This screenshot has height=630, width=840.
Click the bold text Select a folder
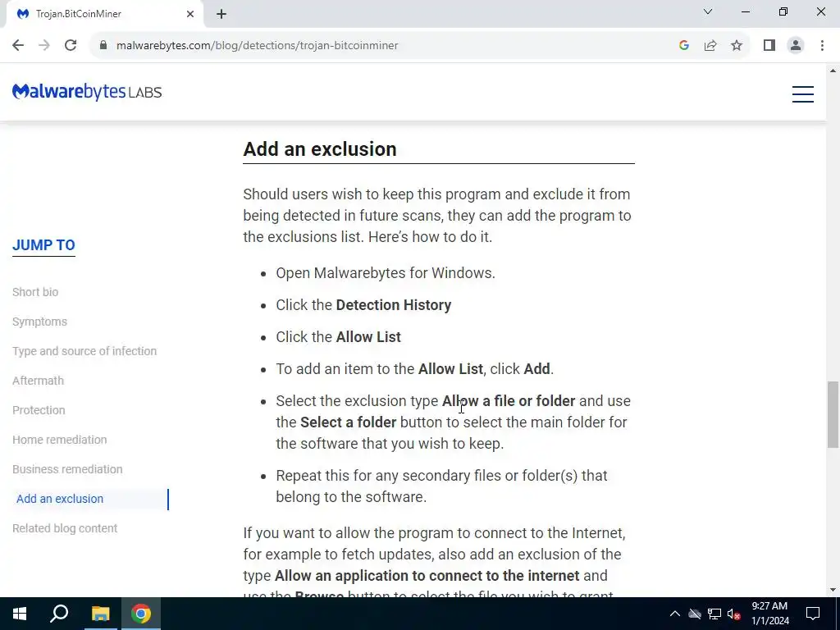(x=348, y=422)
